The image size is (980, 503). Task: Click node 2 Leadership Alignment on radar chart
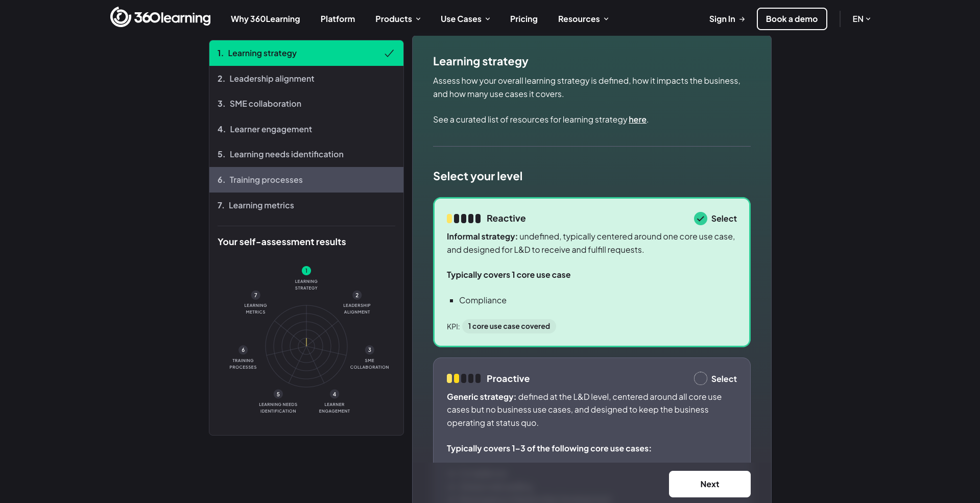click(x=357, y=295)
